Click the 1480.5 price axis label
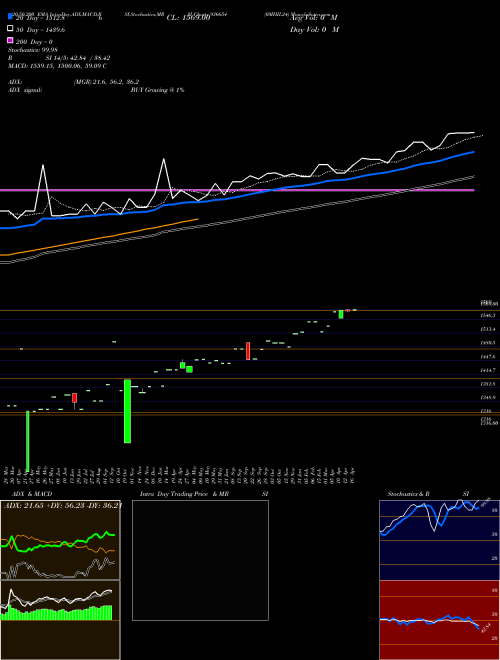The height and width of the screenshot is (660, 500). click(x=488, y=343)
